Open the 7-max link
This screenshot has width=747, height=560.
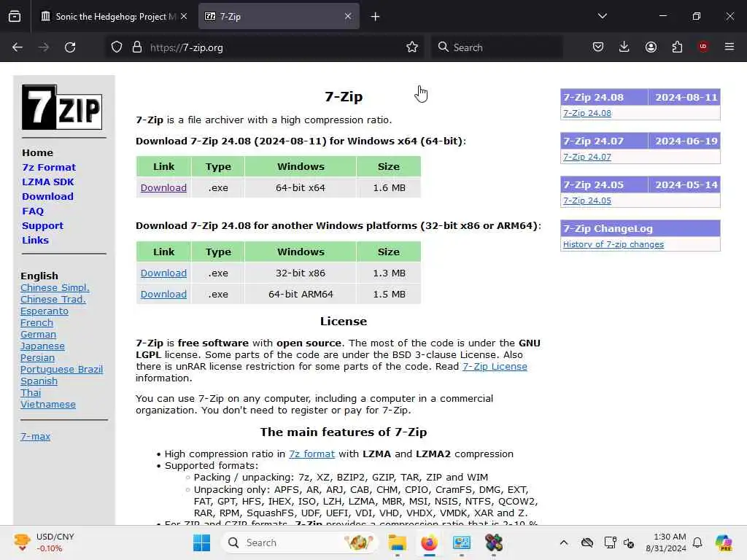(35, 436)
